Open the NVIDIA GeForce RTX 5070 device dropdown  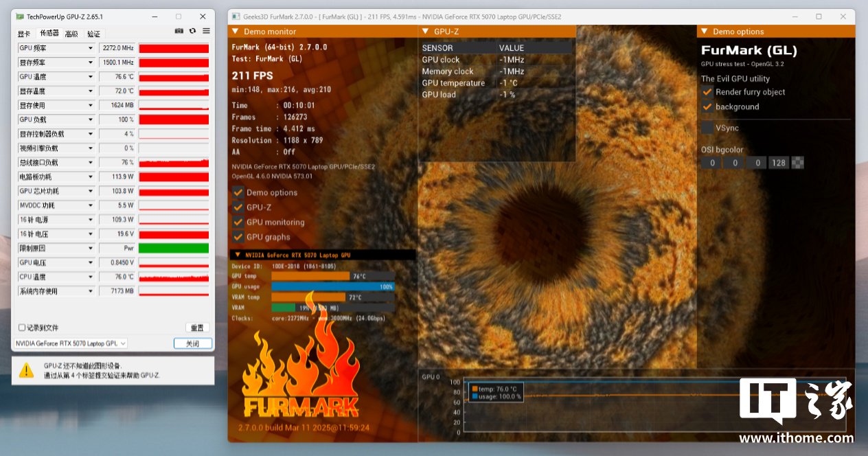[71, 343]
